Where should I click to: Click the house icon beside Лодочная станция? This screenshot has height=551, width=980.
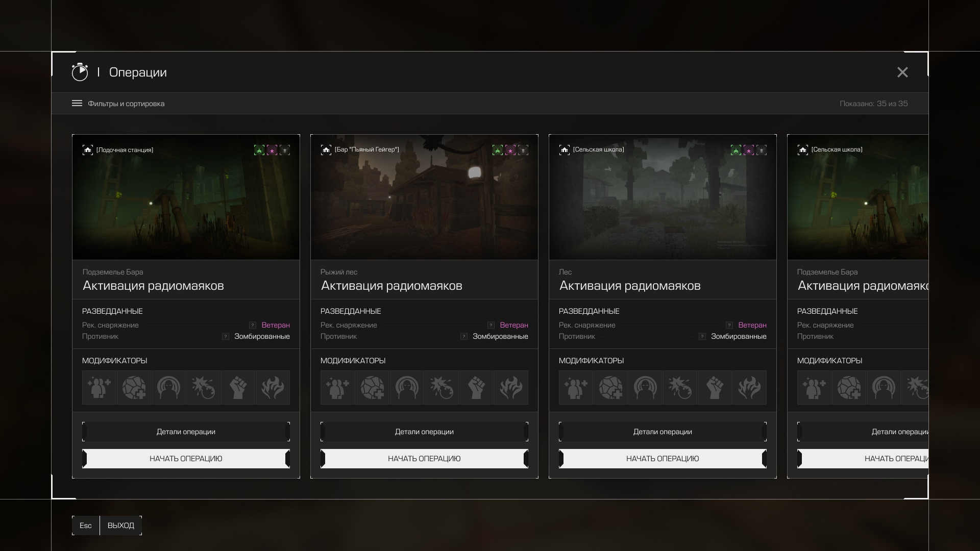coord(88,150)
